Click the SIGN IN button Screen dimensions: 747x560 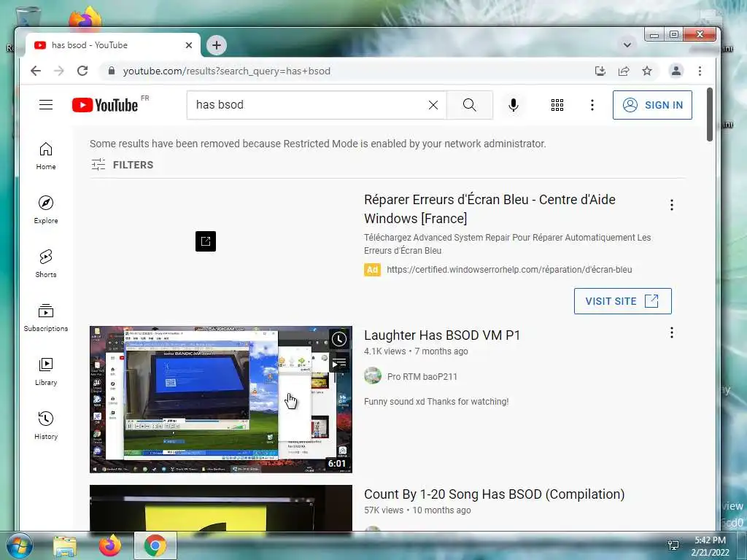[652, 105]
